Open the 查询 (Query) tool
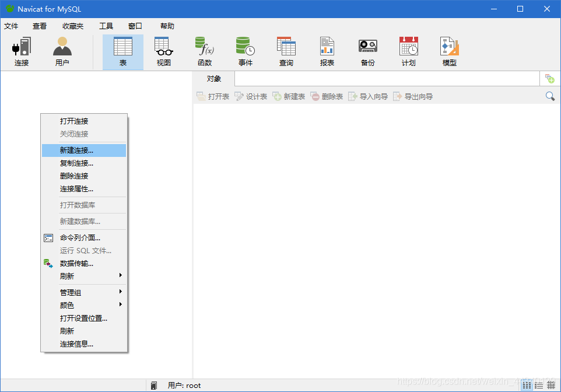 pyautogui.click(x=286, y=51)
